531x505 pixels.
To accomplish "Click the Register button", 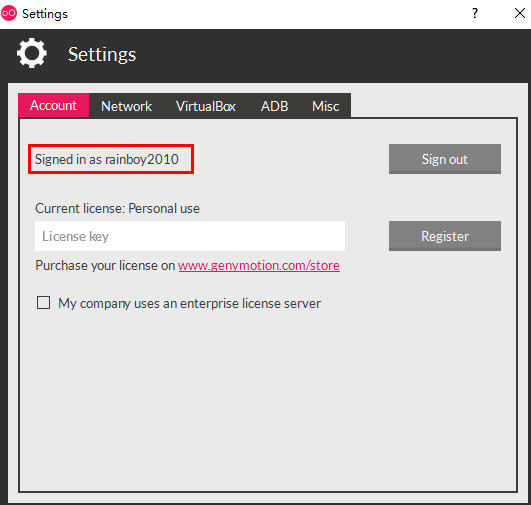I will 445,236.
